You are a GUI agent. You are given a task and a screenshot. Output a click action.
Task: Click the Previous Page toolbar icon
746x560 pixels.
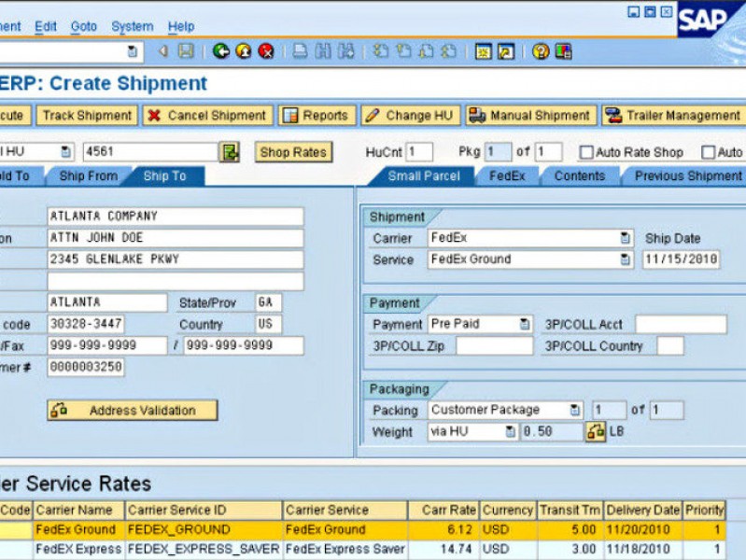tap(403, 51)
